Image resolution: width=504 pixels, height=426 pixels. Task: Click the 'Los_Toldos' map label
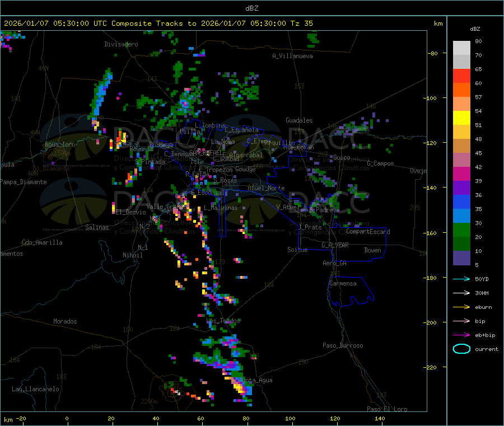(223, 321)
